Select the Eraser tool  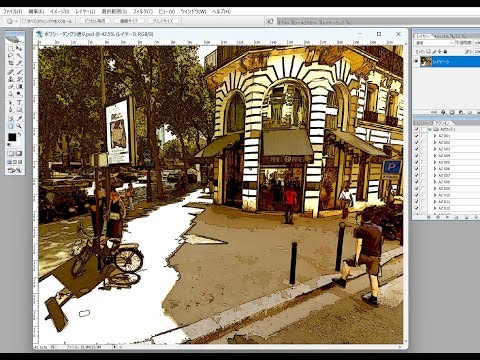(x=11, y=86)
